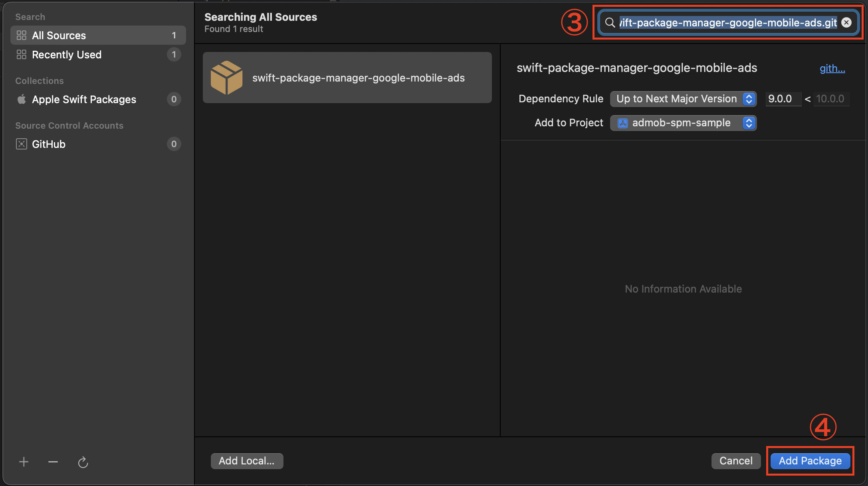
Task: Select Recently Used in sidebar
Action: 67,55
